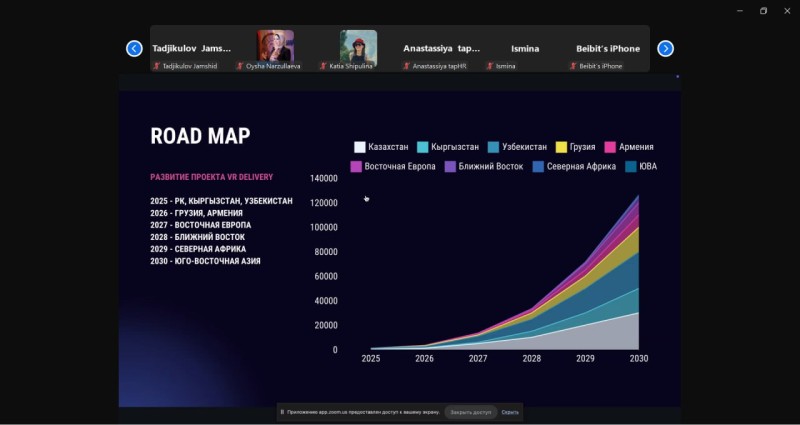The image size is (800, 425).
Task: Click the right arrow to show more participants
Action: 665,48
